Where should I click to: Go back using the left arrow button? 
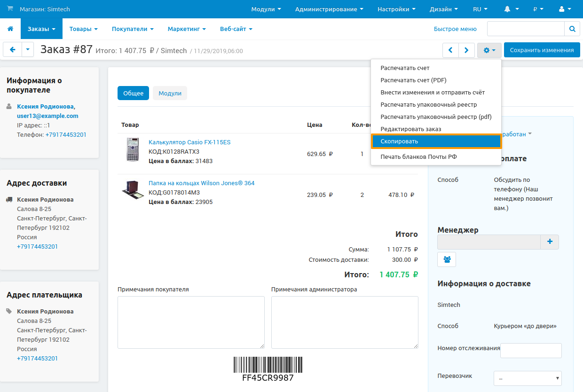point(13,50)
